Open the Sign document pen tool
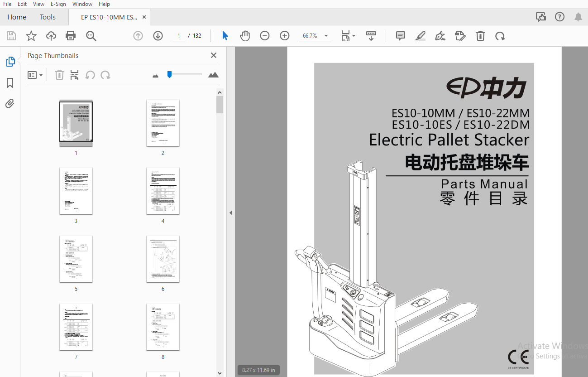The image size is (588, 377). point(440,36)
